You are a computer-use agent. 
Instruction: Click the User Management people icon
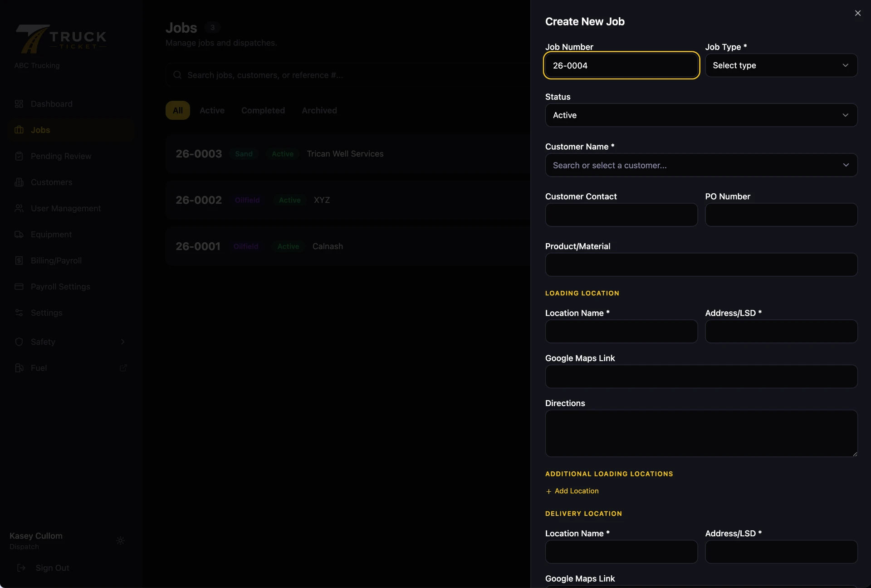[x=19, y=208]
